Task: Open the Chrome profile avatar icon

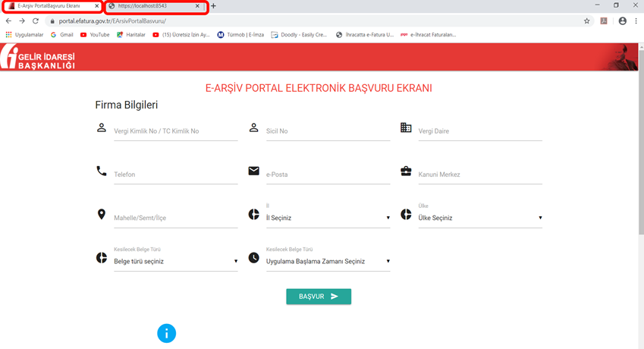Action: [622, 21]
